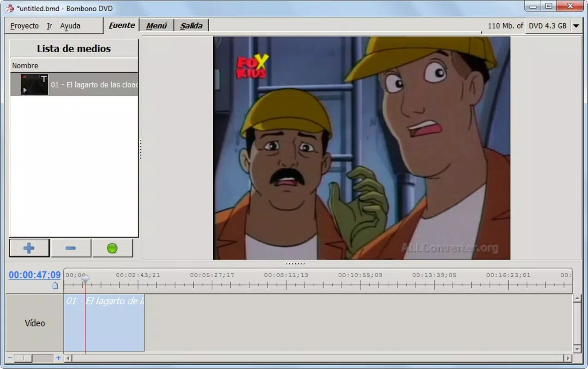This screenshot has height=369, width=588.
Task: Click the 00:16:23;01 ruler label
Action: click(508, 275)
